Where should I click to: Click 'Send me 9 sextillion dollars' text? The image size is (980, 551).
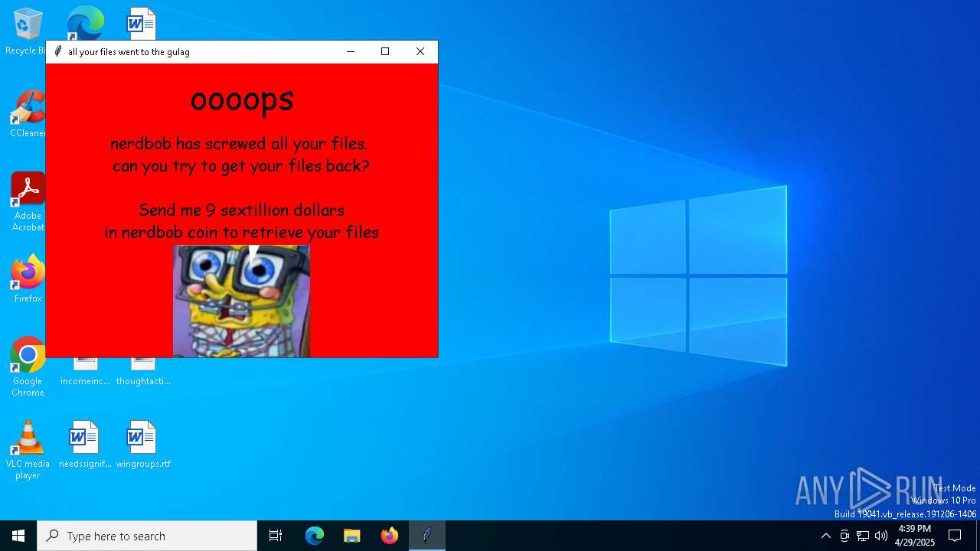(241, 210)
